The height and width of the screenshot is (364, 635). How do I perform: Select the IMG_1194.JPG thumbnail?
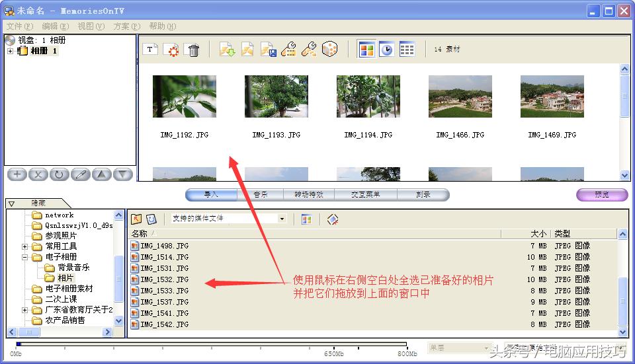(x=368, y=96)
